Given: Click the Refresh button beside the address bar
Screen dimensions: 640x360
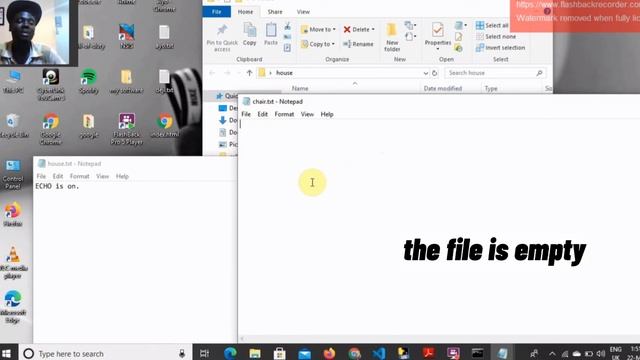Looking at the screenshot, I should tap(435, 73).
